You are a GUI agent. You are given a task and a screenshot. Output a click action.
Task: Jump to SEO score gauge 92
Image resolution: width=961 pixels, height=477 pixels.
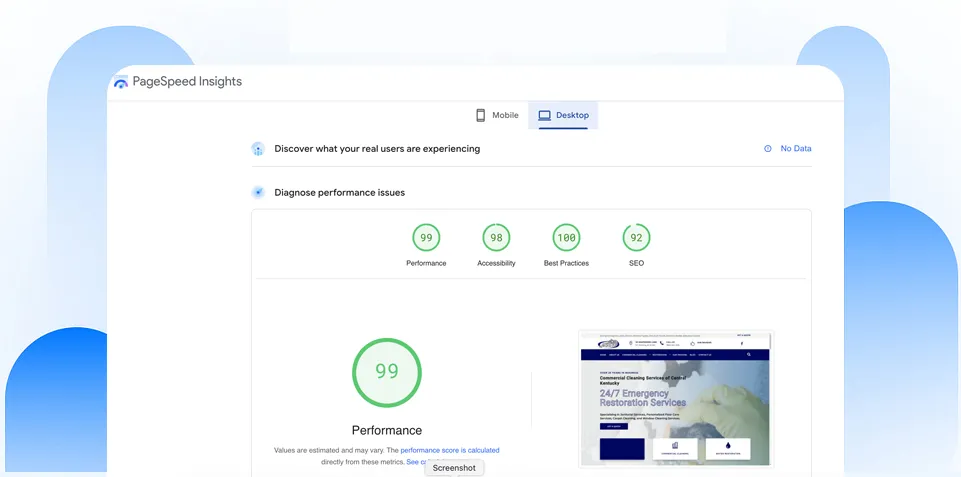coord(636,237)
